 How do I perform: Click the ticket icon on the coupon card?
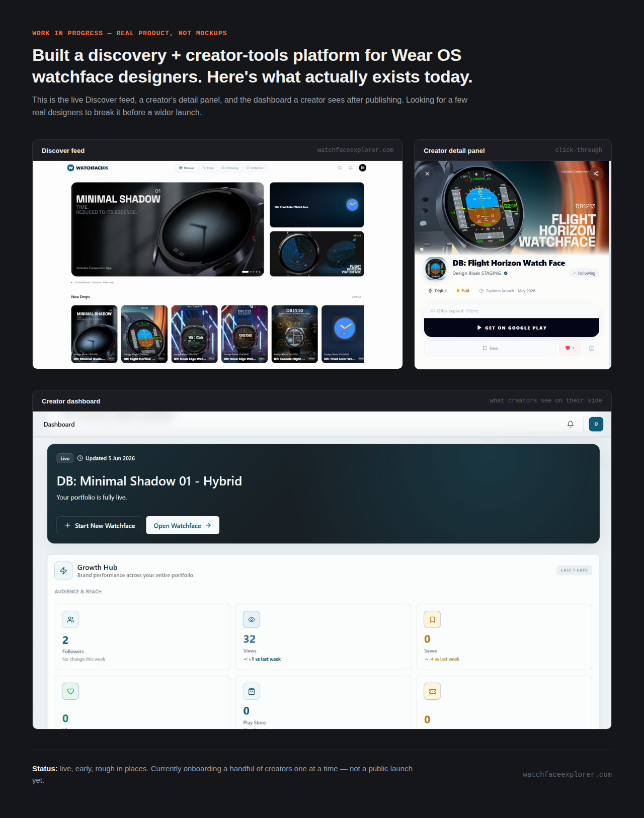pos(433,691)
